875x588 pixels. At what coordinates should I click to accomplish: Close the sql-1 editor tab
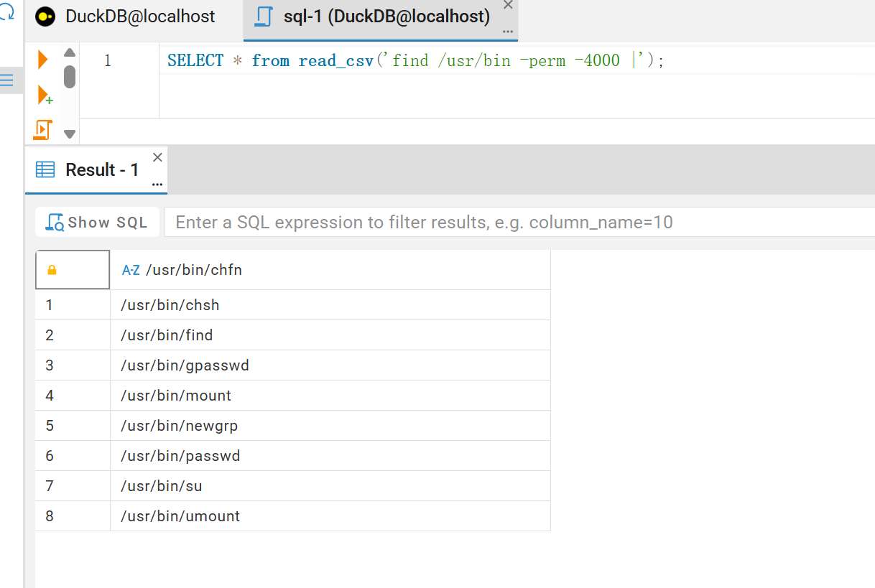pyautogui.click(x=508, y=5)
